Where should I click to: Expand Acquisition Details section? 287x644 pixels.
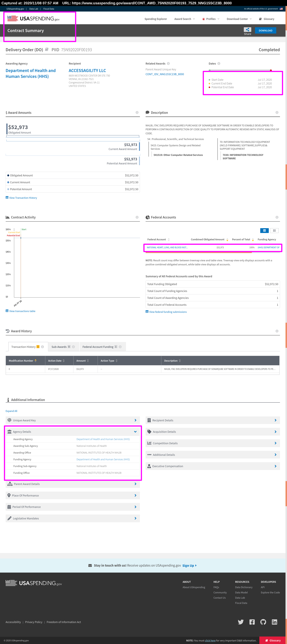pyautogui.click(x=213, y=432)
